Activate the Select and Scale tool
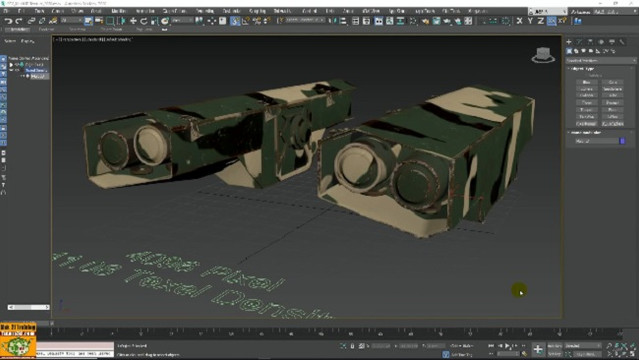The height and width of the screenshot is (360, 639). pos(154,21)
